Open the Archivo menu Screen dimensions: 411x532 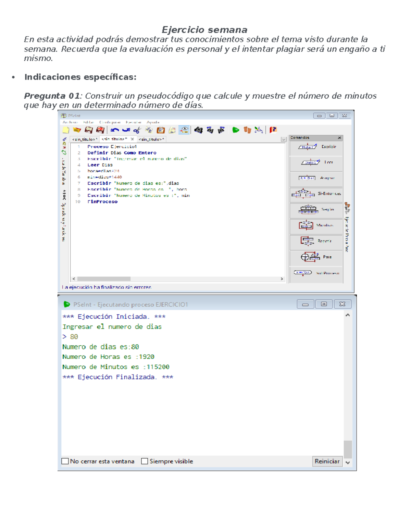click(x=70, y=122)
